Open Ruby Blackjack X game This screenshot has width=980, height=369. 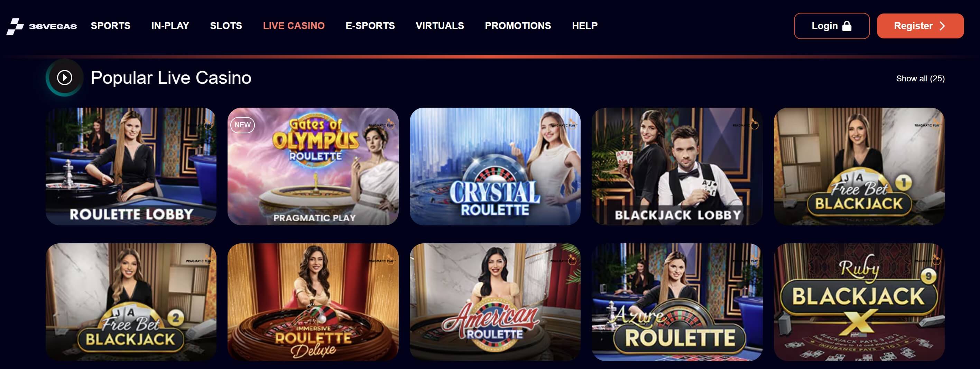[859, 302]
